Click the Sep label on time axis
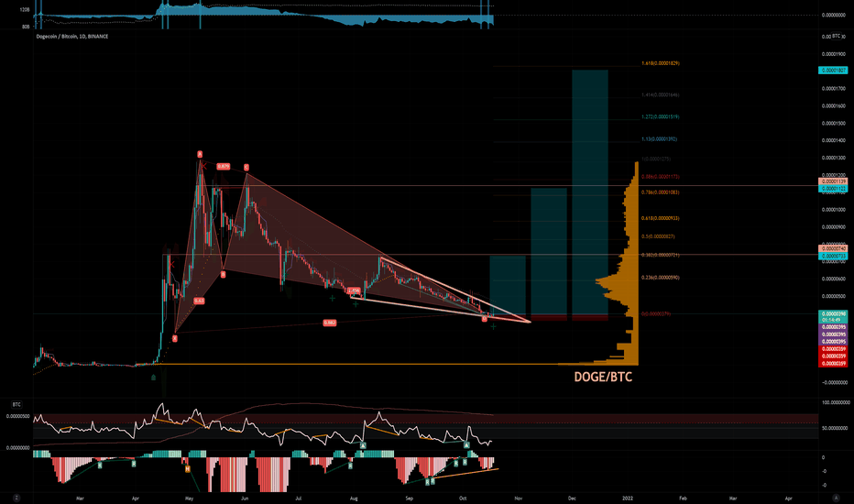 pos(409,498)
